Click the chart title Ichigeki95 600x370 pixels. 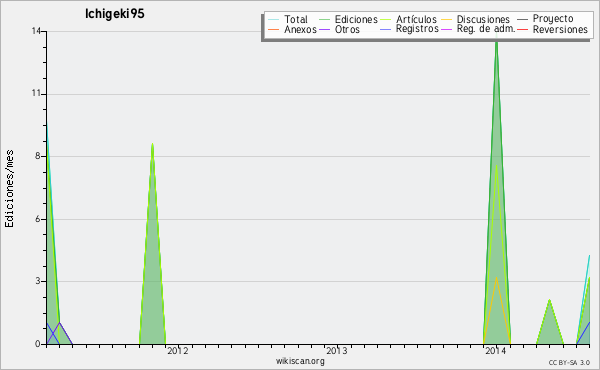click(114, 14)
